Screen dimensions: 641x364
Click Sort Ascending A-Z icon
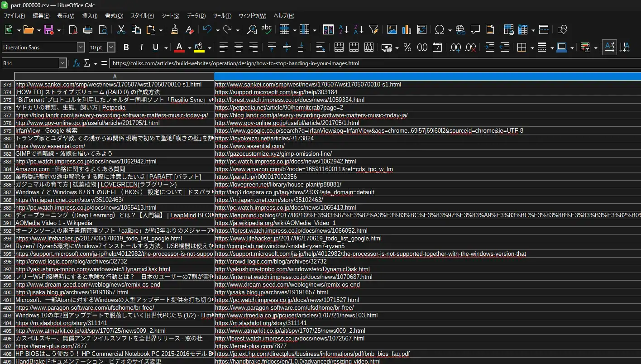coord(344,30)
